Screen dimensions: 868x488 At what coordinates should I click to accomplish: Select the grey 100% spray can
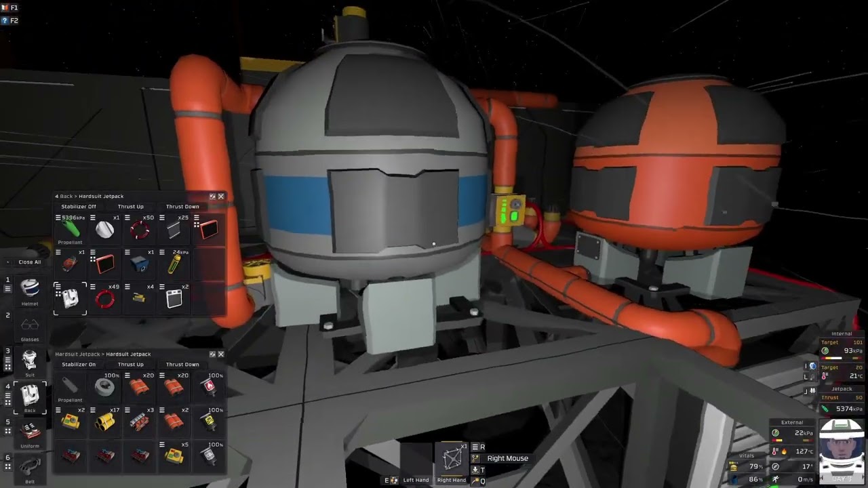tap(210, 457)
